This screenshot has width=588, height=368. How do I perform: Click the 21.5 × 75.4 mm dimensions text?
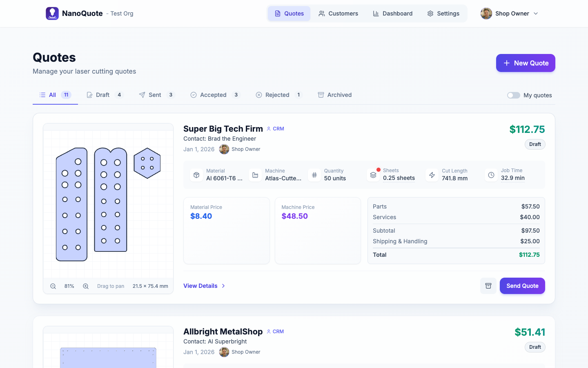pyautogui.click(x=150, y=286)
